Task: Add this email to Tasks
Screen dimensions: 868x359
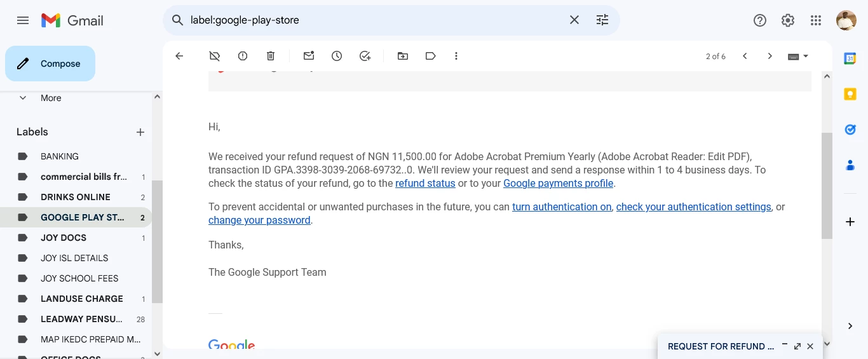Action: pyautogui.click(x=365, y=56)
